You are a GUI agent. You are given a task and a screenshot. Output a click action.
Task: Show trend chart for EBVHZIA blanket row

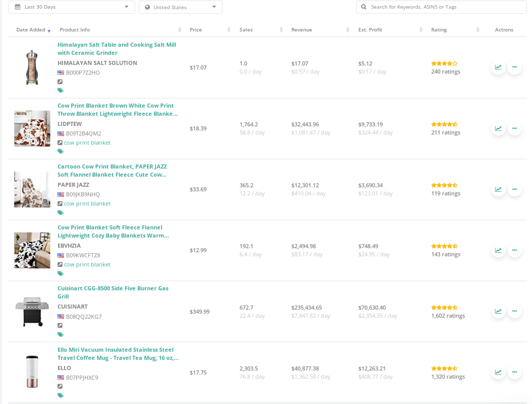click(498, 250)
